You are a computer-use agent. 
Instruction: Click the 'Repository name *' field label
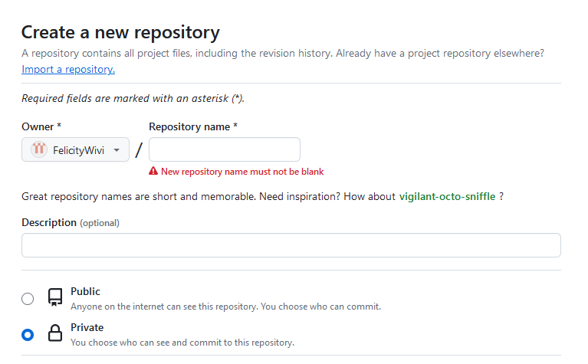193,126
